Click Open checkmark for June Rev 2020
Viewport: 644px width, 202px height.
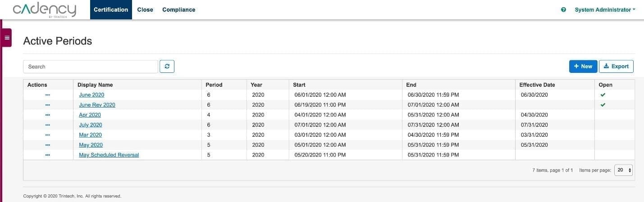tap(603, 105)
